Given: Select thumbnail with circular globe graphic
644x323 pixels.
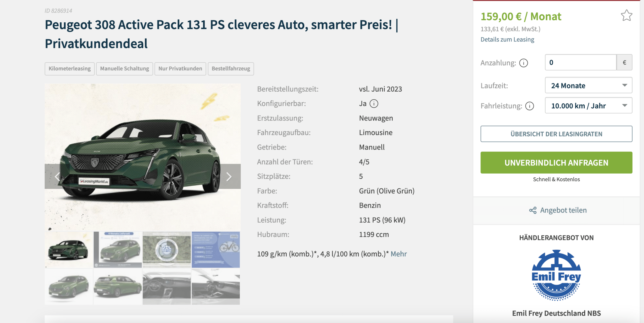Looking at the screenshot, I should click(167, 250).
